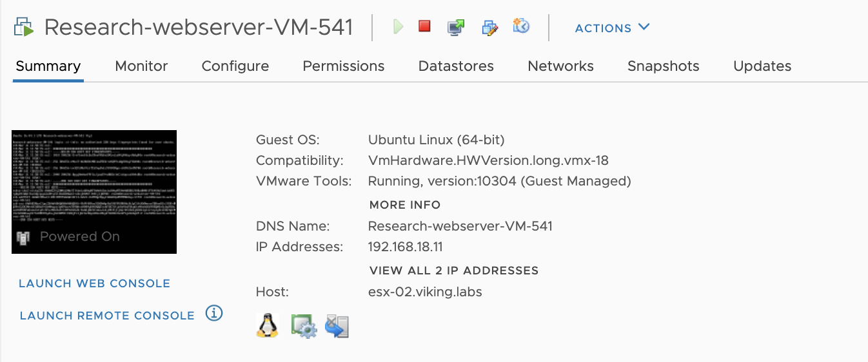Click the VmHardware.HWVersion.long.vmx-18 compatibility value

tap(488, 160)
